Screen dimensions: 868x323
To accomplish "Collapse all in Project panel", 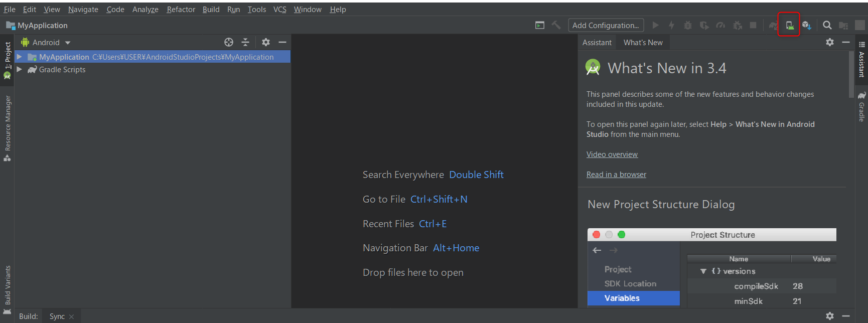I will point(245,43).
